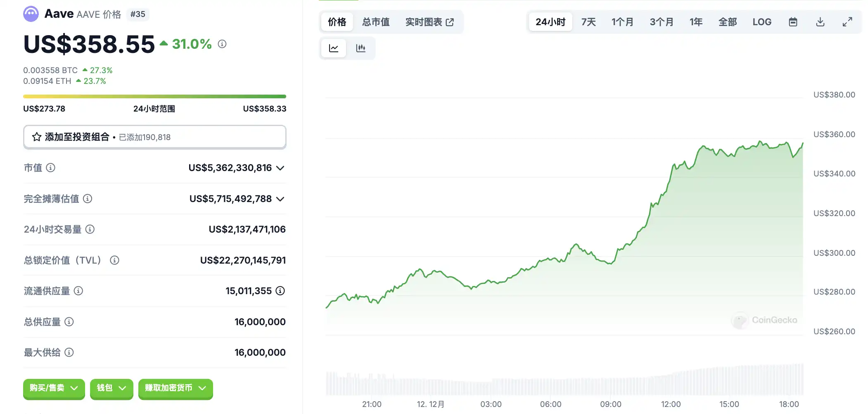
Task: Select the 1年 time range
Action: (x=696, y=22)
